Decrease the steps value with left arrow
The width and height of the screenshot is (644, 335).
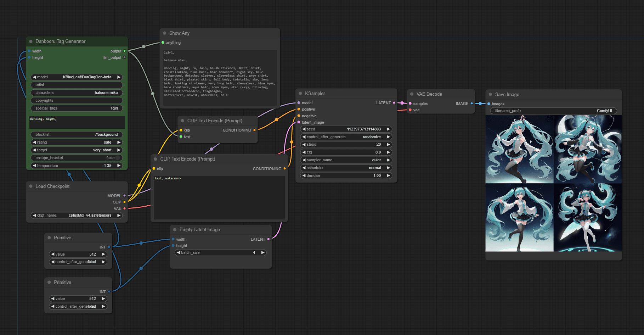tap(304, 144)
